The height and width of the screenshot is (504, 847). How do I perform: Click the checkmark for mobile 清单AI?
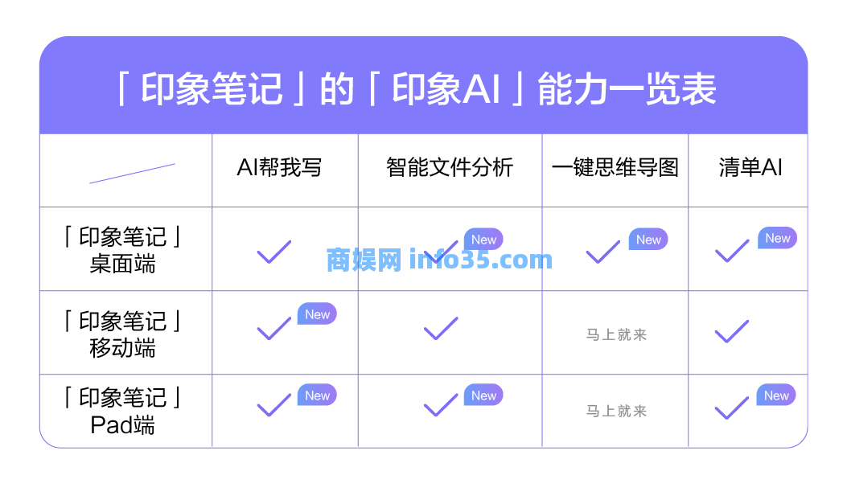pos(731,330)
